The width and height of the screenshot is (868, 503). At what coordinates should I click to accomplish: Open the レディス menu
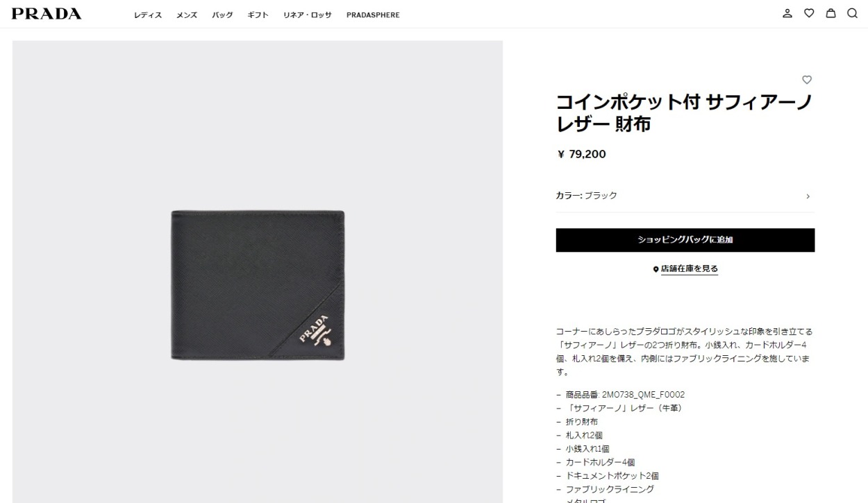click(148, 15)
